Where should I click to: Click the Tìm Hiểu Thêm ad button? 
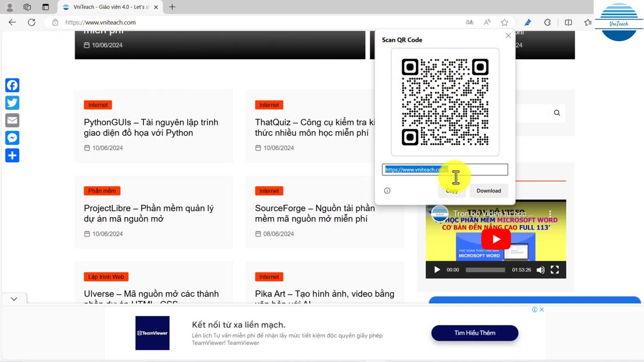tap(474, 333)
